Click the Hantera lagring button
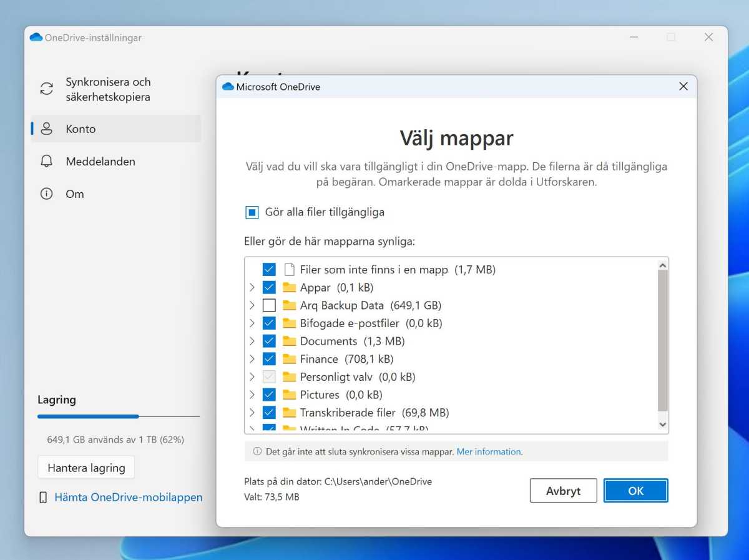This screenshot has width=749, height=560. pos(86,467)
